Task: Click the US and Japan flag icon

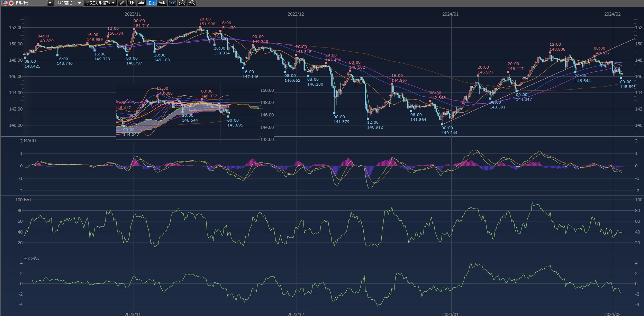Action: [x=8, y=3]
